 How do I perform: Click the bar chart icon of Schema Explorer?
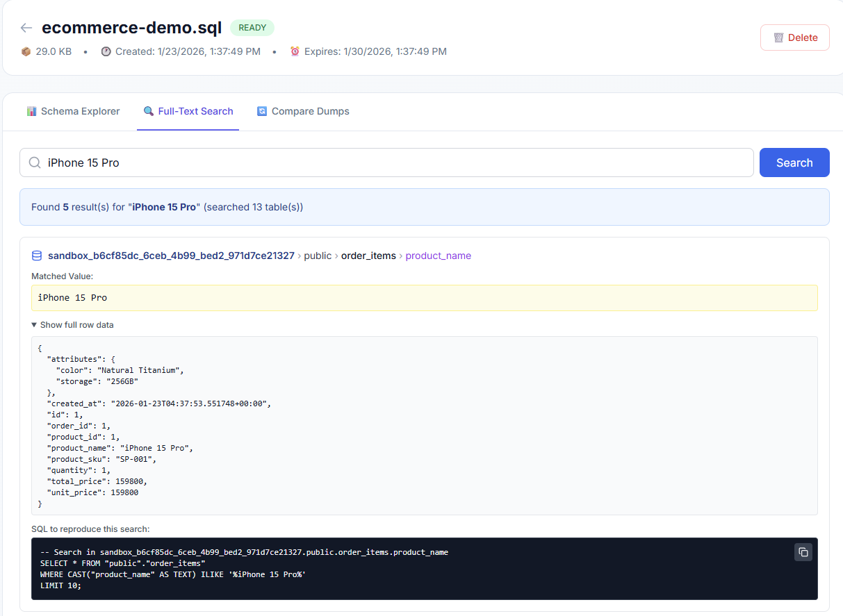click(32, 111)
